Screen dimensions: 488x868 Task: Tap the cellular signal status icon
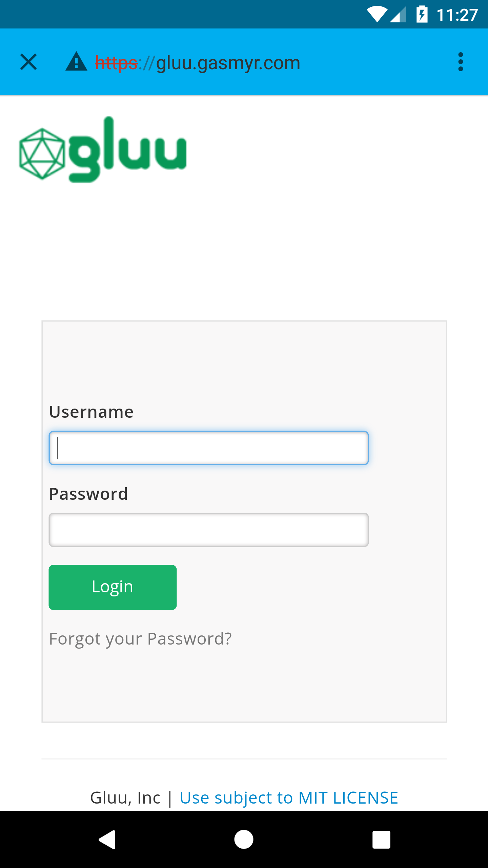pos(399,15)
